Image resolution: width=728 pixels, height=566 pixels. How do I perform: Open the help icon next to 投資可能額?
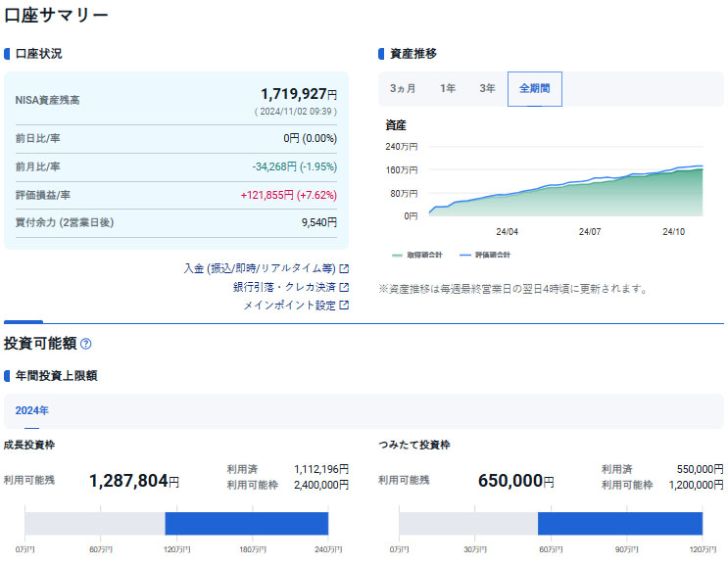coord(86,344)
